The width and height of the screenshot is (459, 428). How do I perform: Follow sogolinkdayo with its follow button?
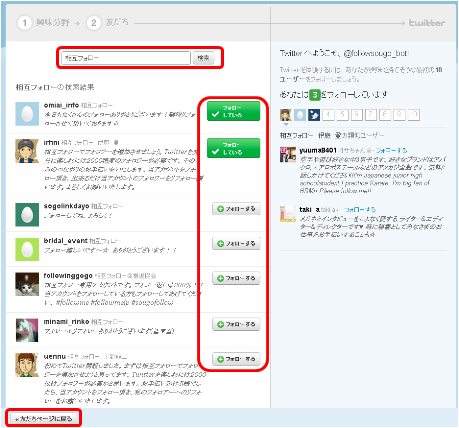coord(236,209)
